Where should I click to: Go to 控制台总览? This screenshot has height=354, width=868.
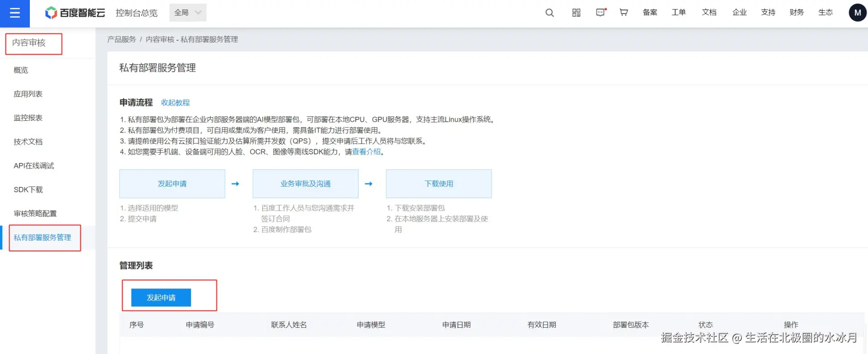coord(137,13)
